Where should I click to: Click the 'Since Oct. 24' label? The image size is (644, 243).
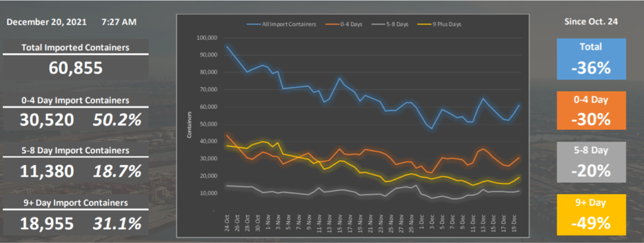[x=591, y=22]
